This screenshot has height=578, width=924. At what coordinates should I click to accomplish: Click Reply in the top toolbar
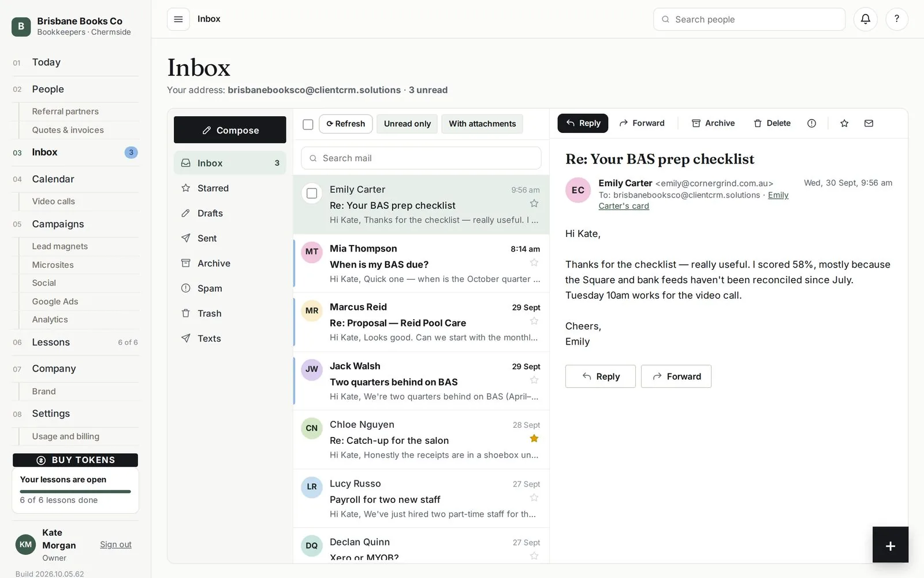tap(583, 123)
